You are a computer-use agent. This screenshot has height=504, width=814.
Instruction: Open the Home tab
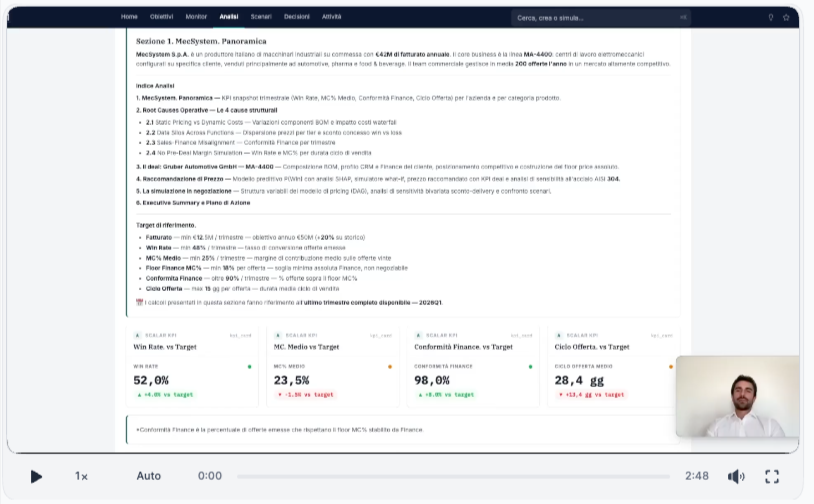click(129, 17)
